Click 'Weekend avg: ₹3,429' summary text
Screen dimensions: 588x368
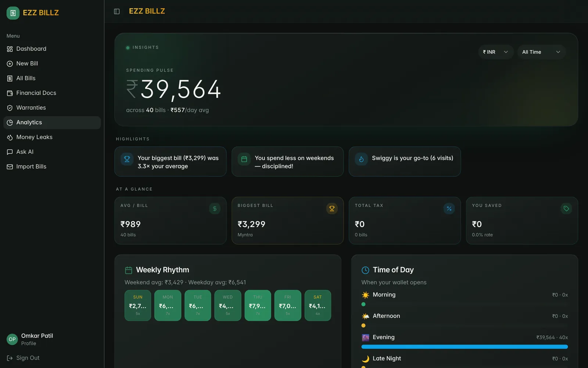tap(154, 282)
